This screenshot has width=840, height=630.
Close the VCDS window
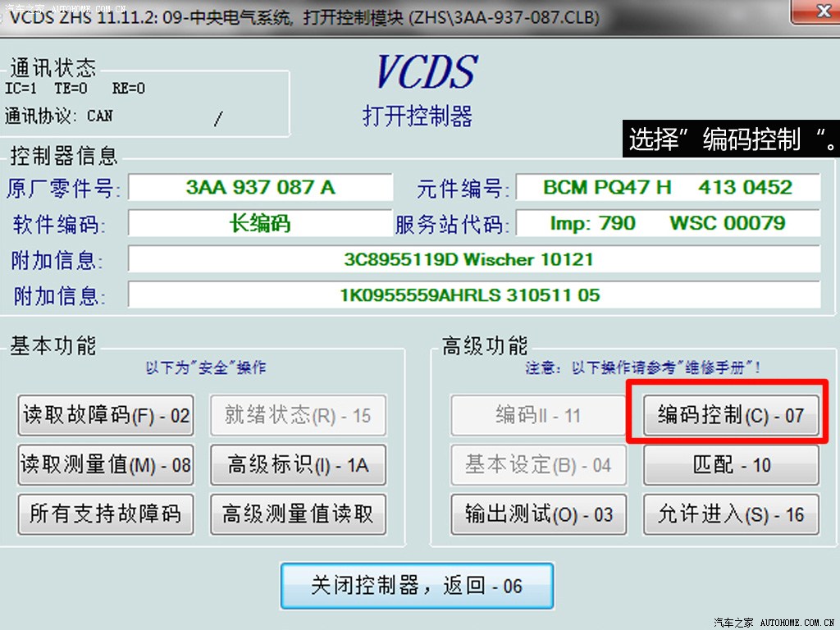(818, 11)
